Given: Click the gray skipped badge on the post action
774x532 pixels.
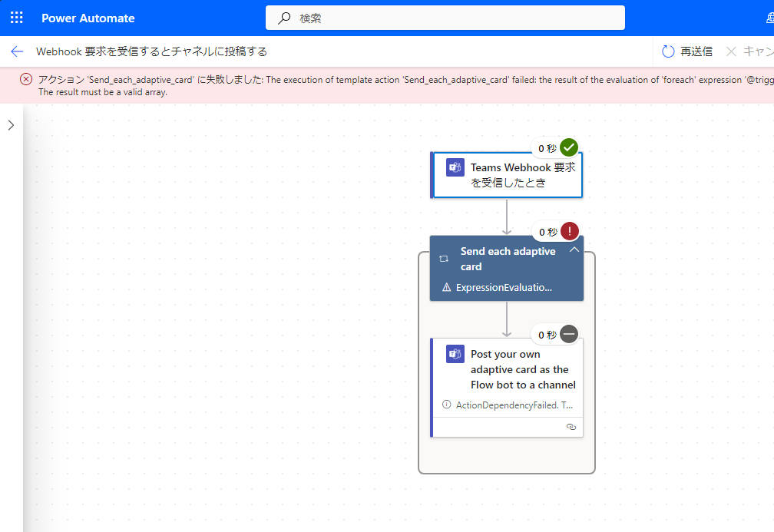Looking at the screenshot, I should point(568,334).
